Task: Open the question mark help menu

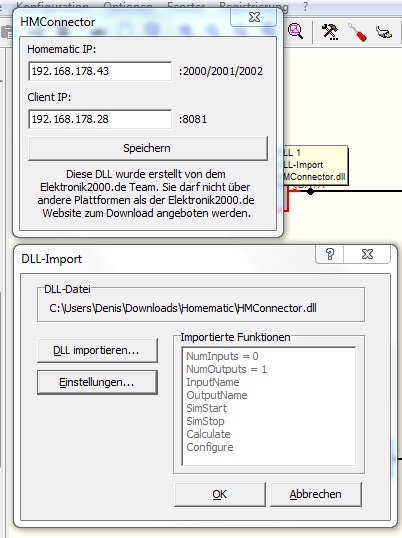Action: tap(305, 5)
